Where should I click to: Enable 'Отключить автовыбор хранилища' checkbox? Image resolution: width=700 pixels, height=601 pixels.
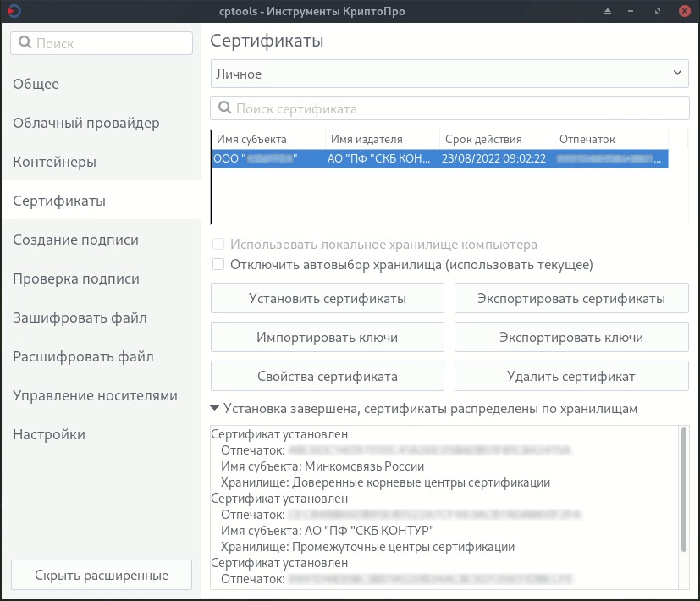pos(218,264)
